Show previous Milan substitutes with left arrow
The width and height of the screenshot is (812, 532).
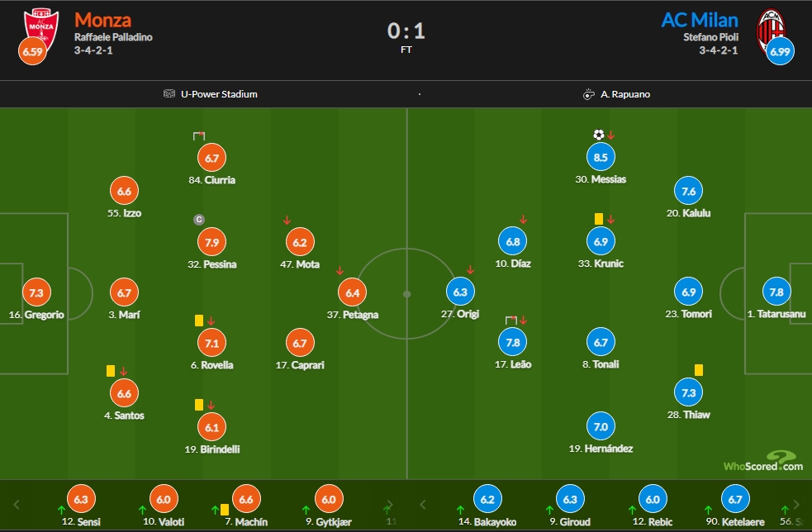click(423, 505)
